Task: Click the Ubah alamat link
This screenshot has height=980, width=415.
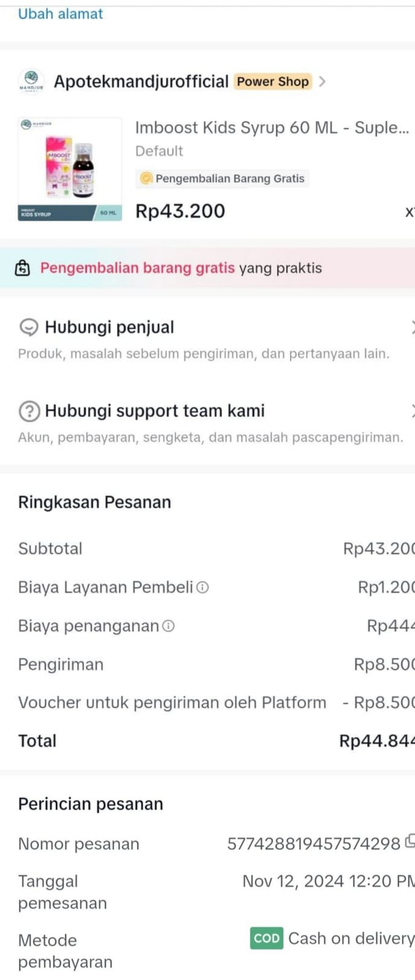Action: pyautogui.click(x=60, y=13)
